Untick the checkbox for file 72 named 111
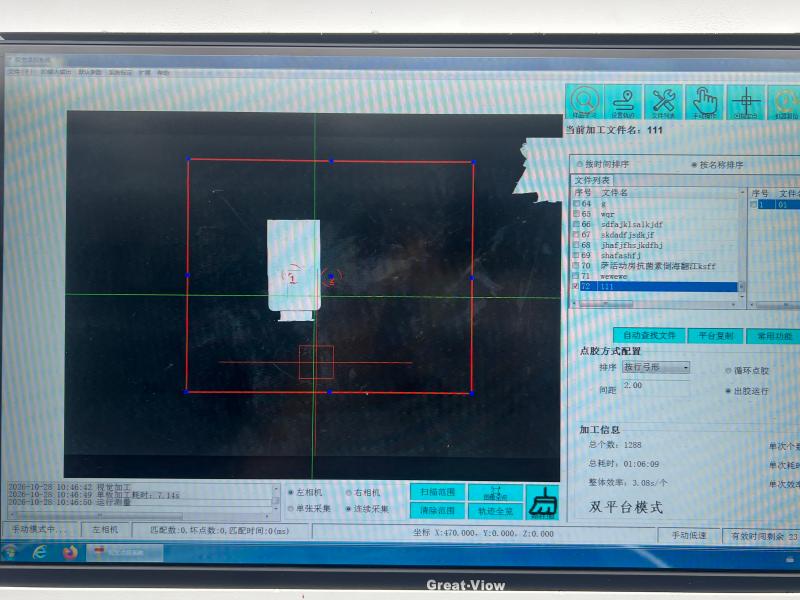The height and width of the screenshot is (600, 800). click(576, 286)
